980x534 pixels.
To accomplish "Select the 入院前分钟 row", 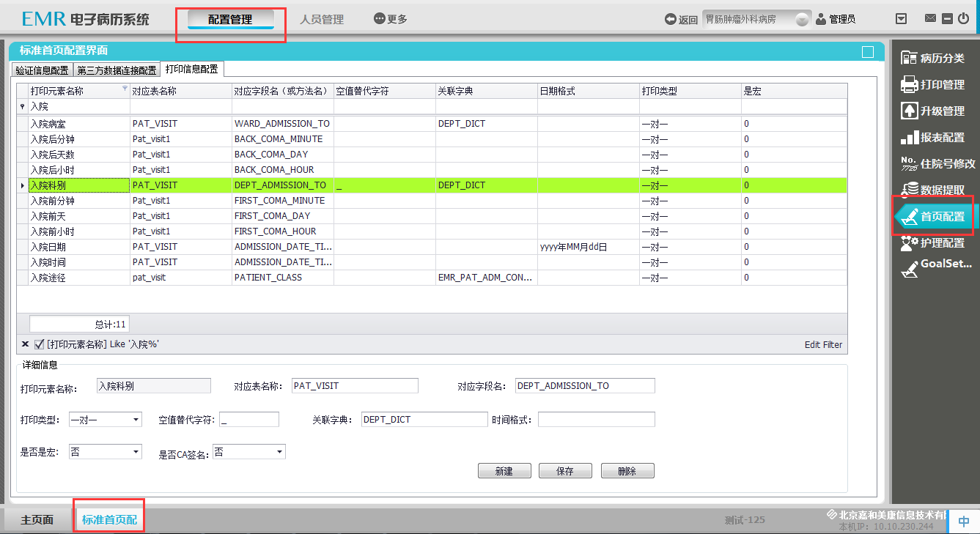I will 432,201.
